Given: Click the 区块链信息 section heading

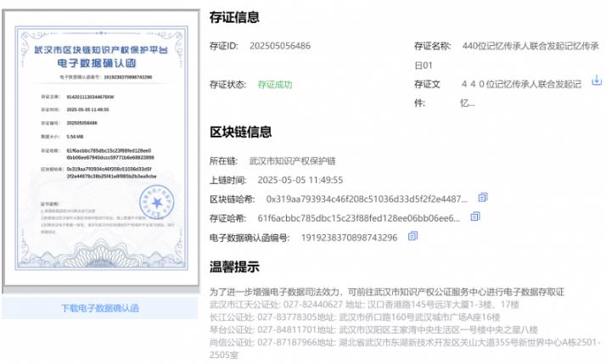Looking at the screenshot, I should [240, 132].
